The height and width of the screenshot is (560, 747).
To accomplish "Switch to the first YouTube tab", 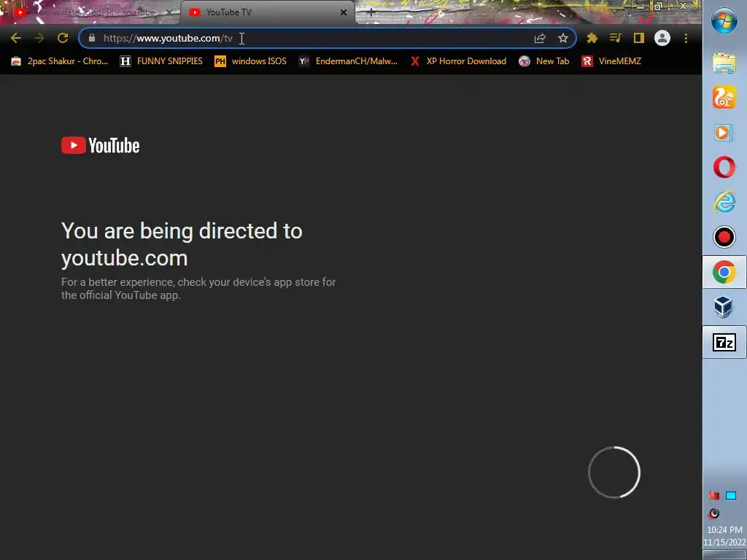I will 90,12.
